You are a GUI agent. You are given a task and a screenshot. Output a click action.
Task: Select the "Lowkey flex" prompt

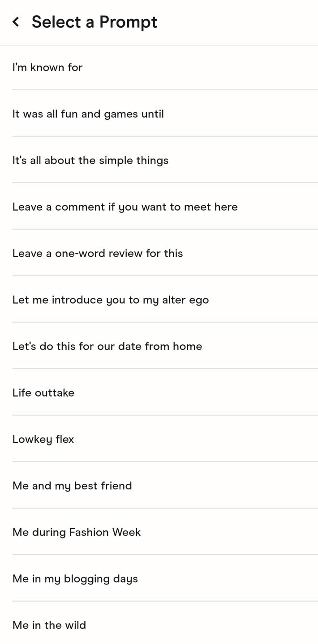[x=159, y=439]
